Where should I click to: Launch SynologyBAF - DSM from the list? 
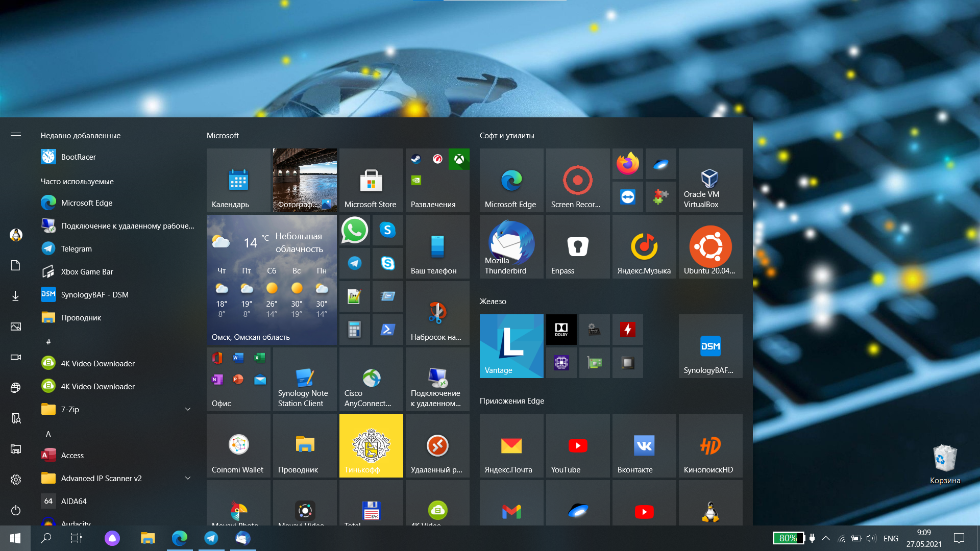[x=117, y=294]
